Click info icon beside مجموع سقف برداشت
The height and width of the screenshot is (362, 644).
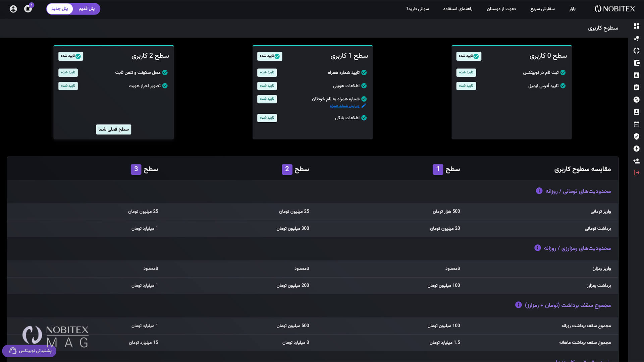519,305
